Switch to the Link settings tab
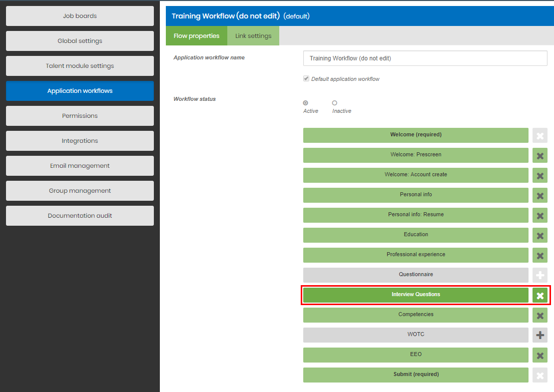This screenshot has width=554, height=392. coord(253,35)
